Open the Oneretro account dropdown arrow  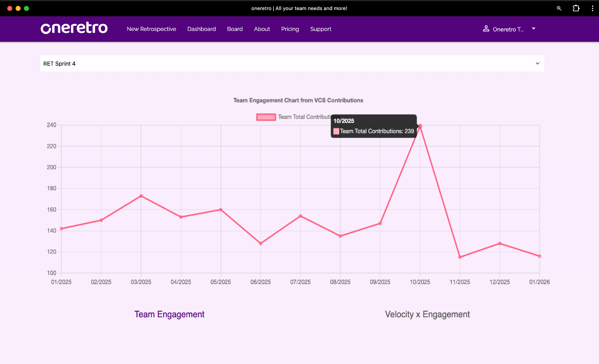click(533, 29)
